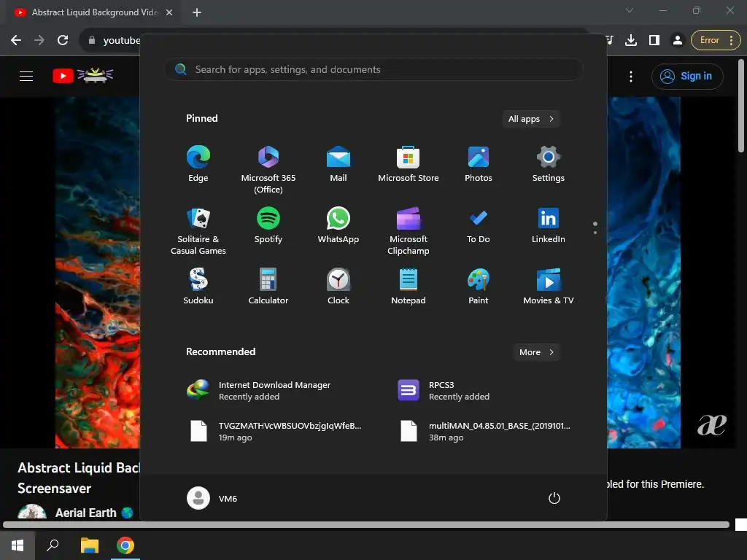Click Chrome forward arrow

(x=39, y=40)
